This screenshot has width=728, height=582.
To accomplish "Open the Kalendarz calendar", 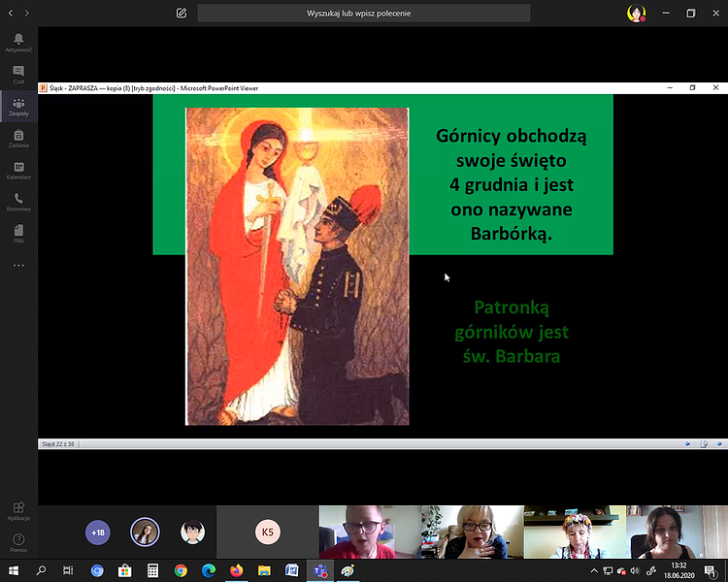I will click(x=18, y=171).
